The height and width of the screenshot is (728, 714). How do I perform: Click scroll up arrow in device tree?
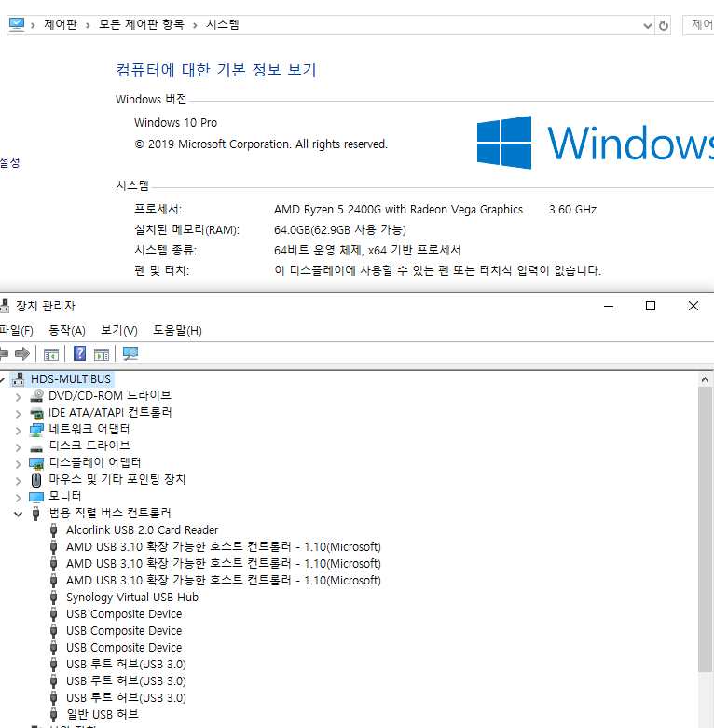706,379
